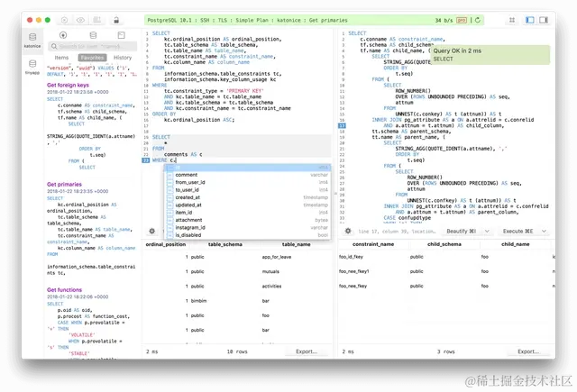
Task: Choose 'item_id' autocomplete suggestion
Action: click(247, 213)
